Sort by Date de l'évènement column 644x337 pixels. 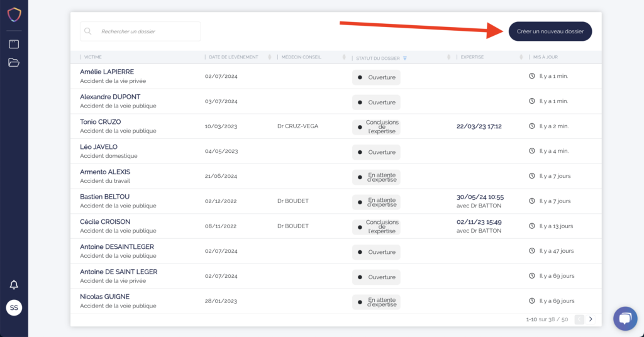269,57
